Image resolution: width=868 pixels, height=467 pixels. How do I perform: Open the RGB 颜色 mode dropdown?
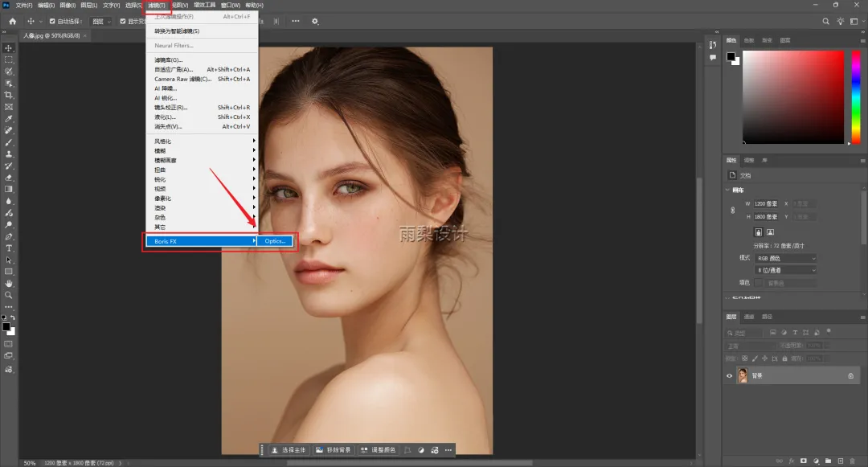tap(785, 258)
